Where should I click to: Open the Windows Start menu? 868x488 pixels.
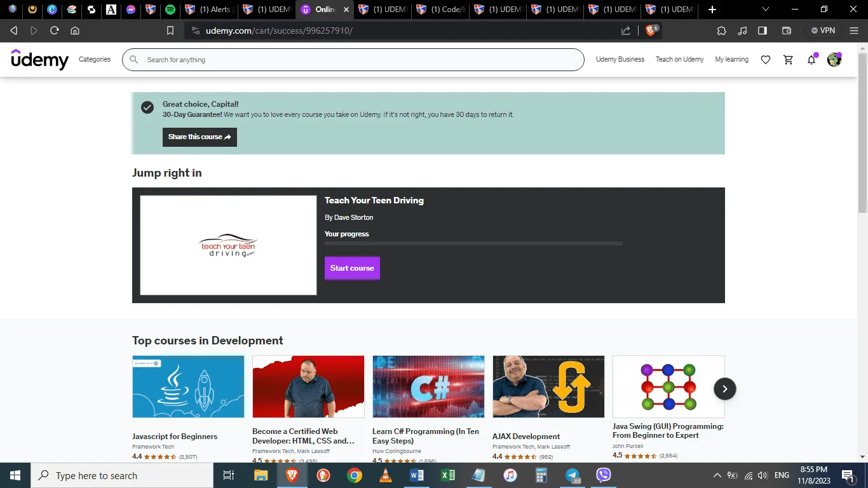[15, 475]
